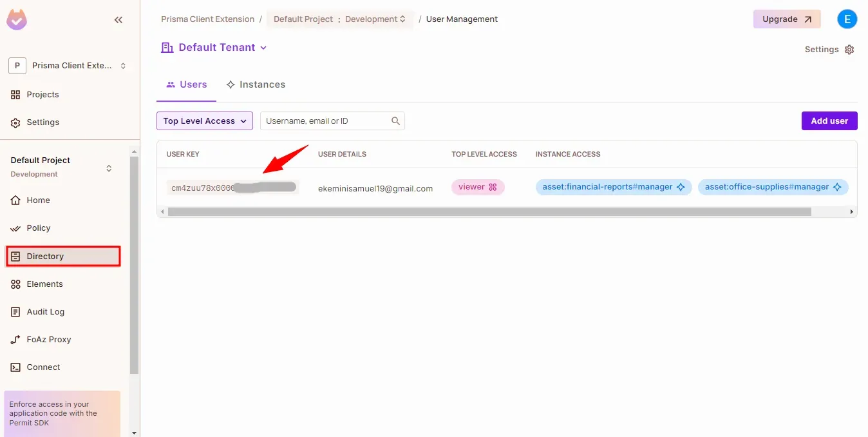Click the horizontal table scrollbar

click(x=489, y=211)
